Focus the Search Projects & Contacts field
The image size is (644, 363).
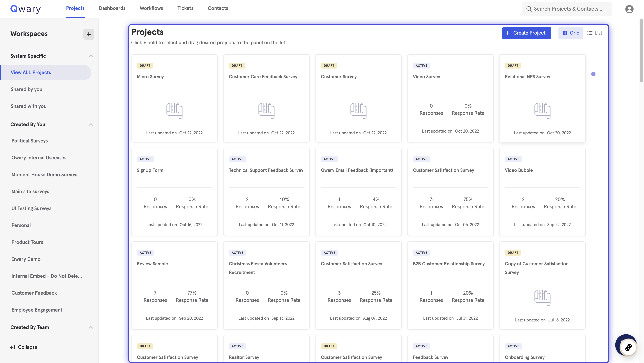pos(567,9)
